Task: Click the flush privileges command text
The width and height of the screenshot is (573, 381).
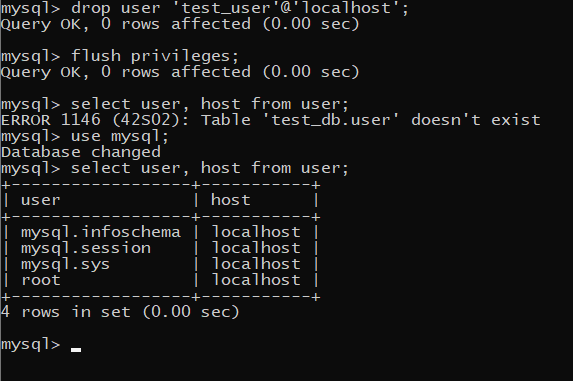Action: 155,57
